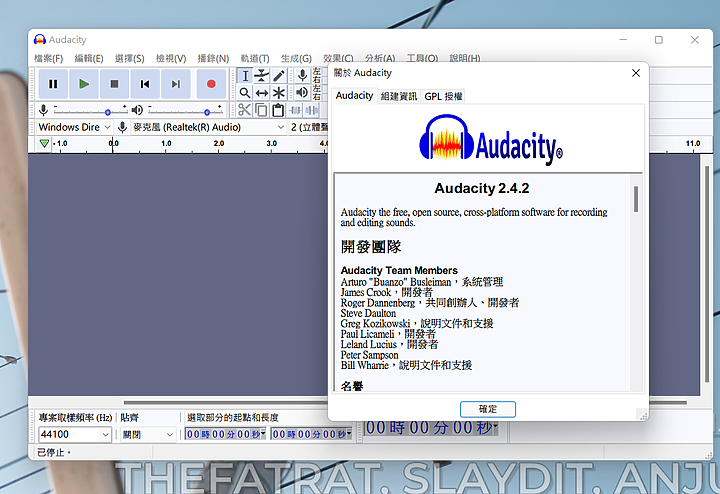The image size is (720, 494).
Task: Open the recording channels dropdown showing 2
Action: (309, 127)
